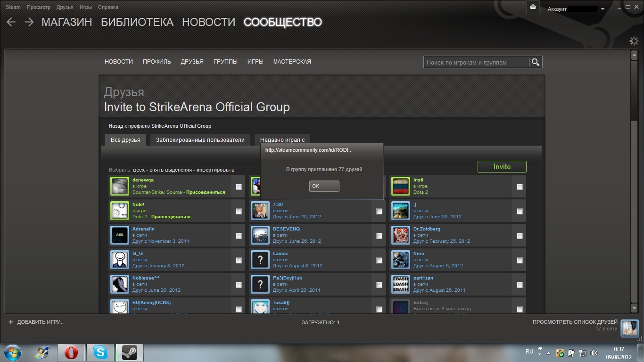Expand the Account dropdown arrow
The image size is (644, 362).
click(x=603, y=9)
